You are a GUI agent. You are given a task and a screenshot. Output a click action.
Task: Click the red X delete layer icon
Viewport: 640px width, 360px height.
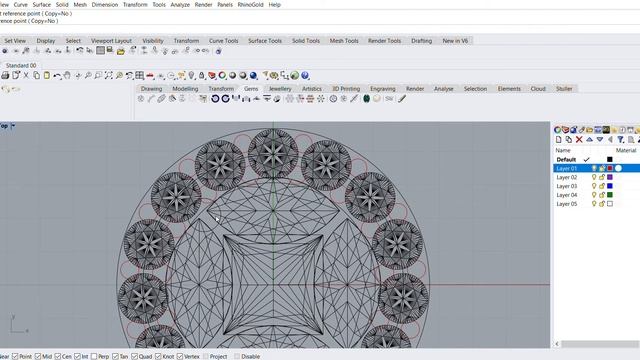[579, 140]
